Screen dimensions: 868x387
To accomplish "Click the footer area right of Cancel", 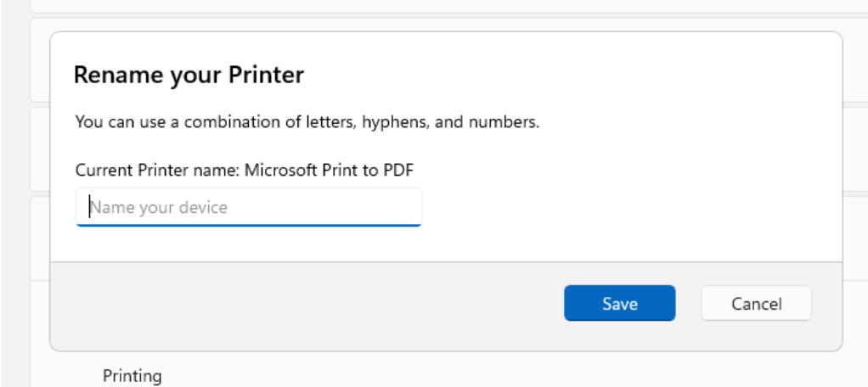I will [x=826, y=304].
